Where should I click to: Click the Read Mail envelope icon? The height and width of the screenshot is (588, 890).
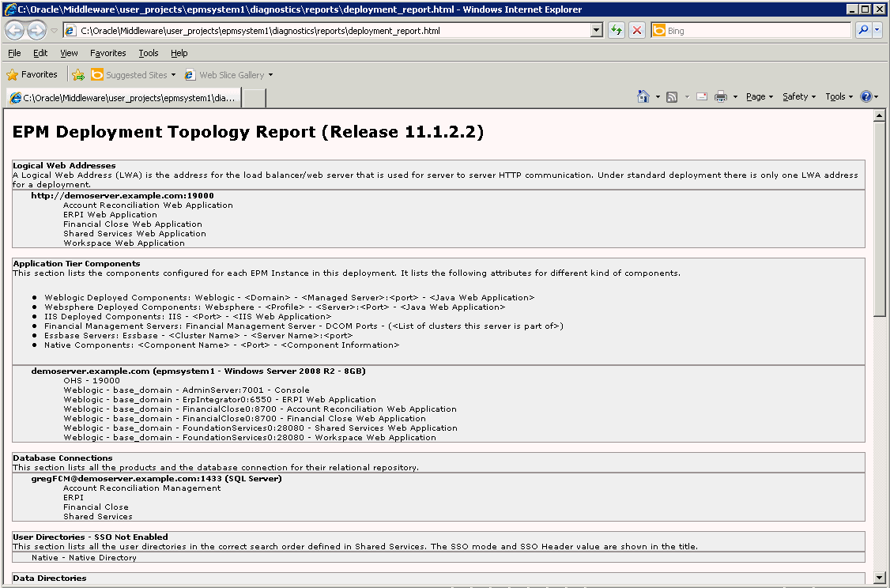click(x=702, y=96)
